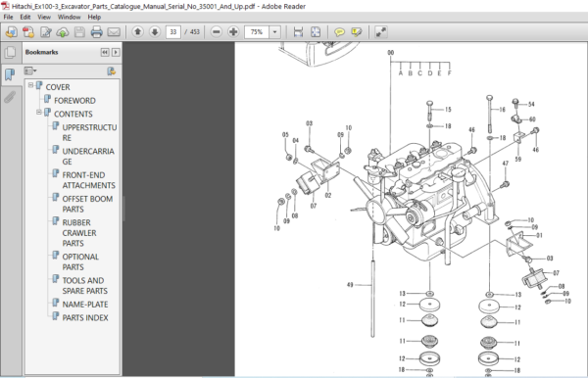The height and width of the screenshot is (378, 588).
Task: Toggle the Bookmarks panel icon in sidebar
Action: 10,74
